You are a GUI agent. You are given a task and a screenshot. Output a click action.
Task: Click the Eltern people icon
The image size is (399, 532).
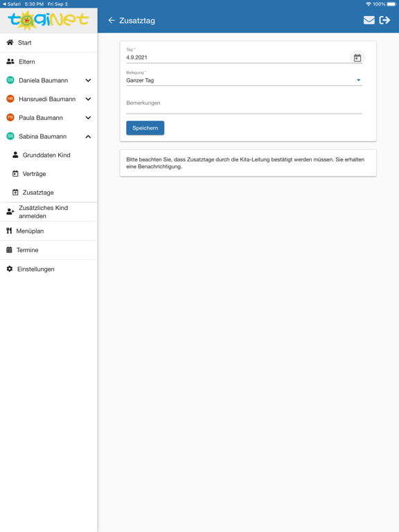click(x=10, y=62)
